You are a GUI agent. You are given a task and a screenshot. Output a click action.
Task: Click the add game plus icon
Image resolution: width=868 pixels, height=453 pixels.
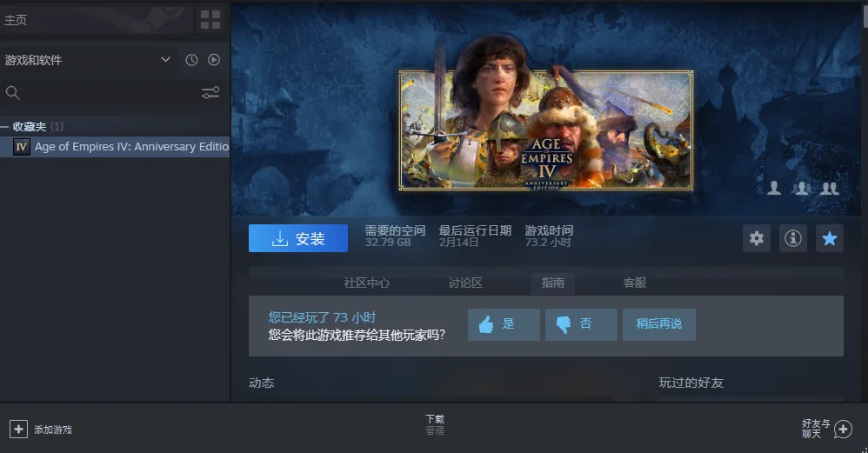[x=18, y=429]
